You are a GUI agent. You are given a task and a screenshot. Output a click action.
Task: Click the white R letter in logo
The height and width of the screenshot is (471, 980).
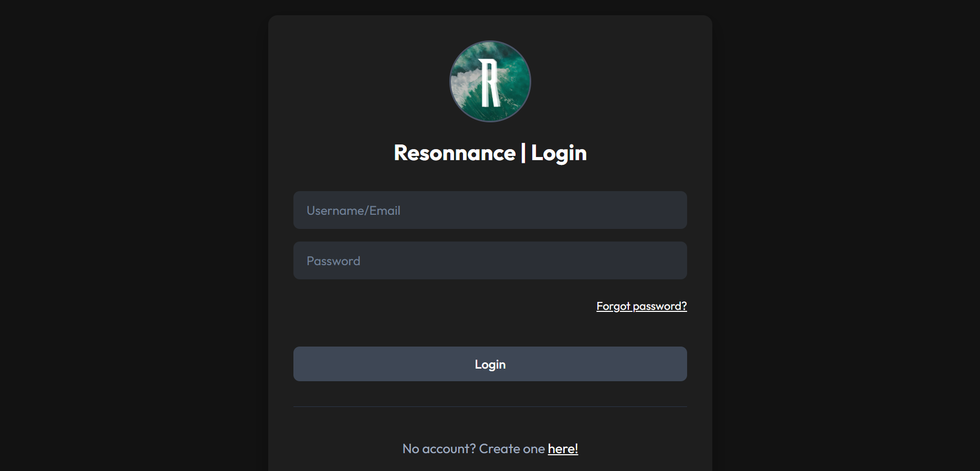point(490,82)
